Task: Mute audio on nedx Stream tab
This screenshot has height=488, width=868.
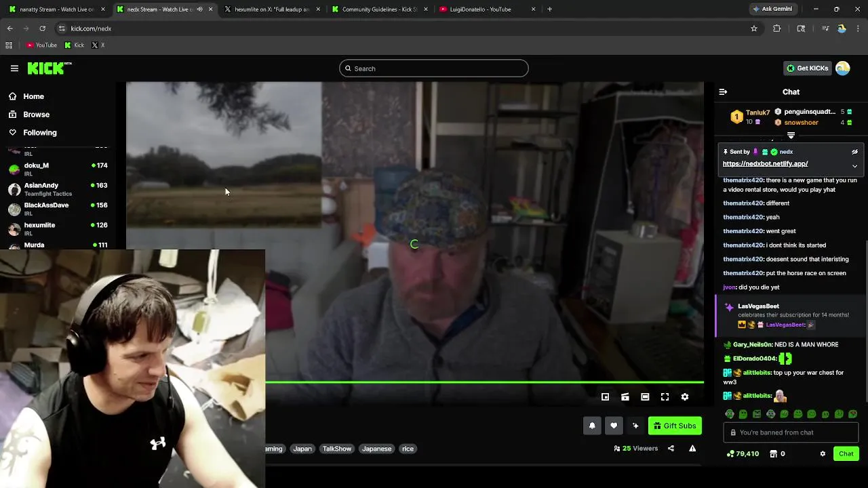Action: 199,9
